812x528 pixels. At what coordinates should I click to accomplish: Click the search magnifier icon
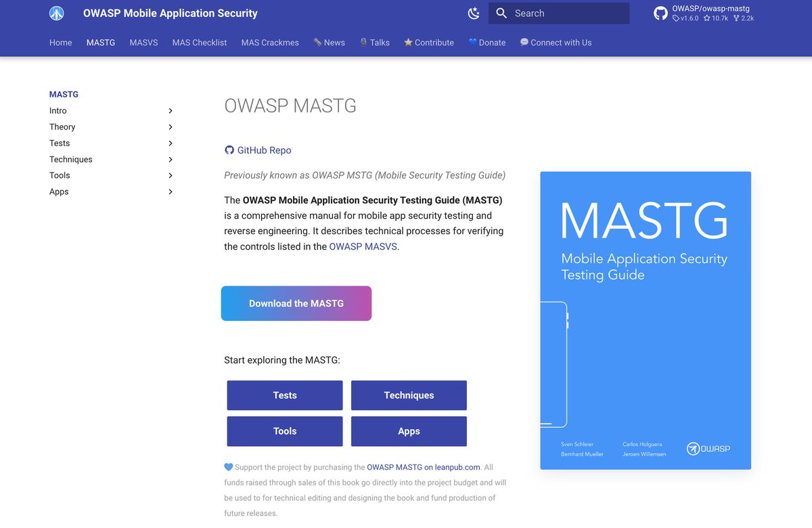[x=501, y=14]
